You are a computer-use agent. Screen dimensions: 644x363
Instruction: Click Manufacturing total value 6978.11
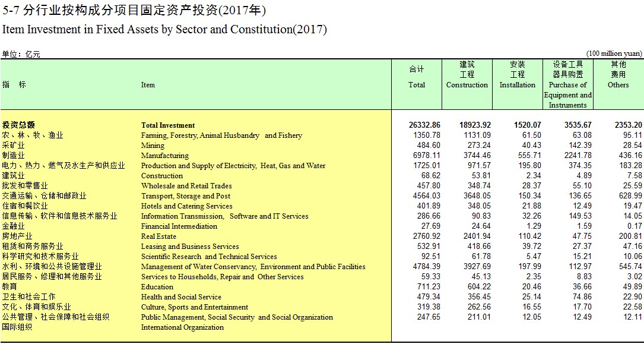[426, 156]
